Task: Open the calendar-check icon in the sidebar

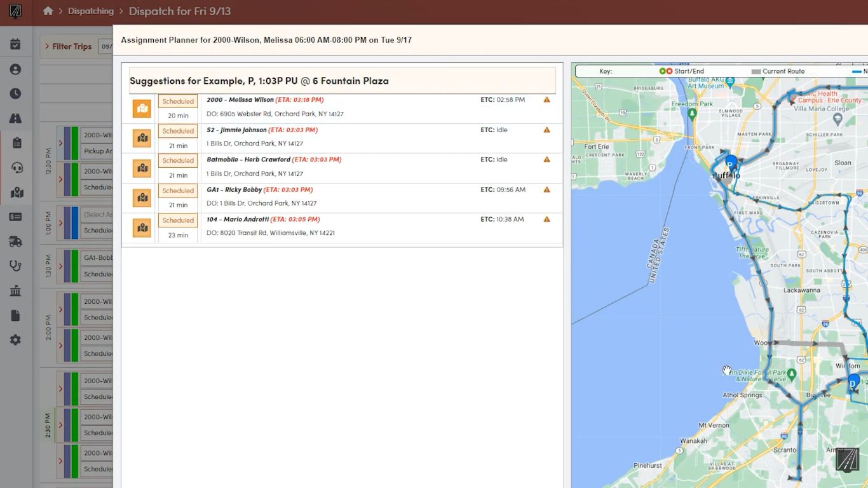Action: [x=15, y=44]
